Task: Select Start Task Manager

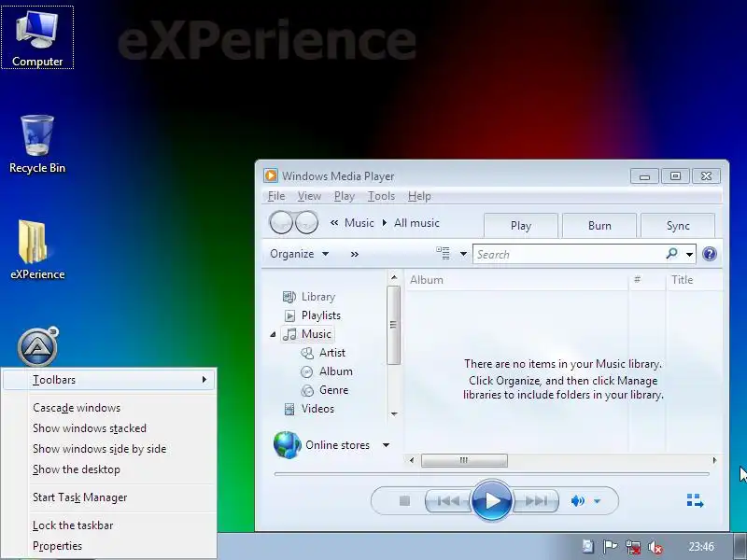Action: coord(80,497)
